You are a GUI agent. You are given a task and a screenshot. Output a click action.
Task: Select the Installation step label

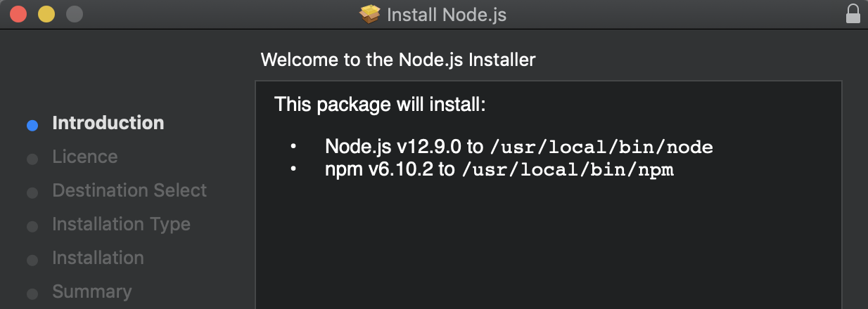tap(98, 258)
